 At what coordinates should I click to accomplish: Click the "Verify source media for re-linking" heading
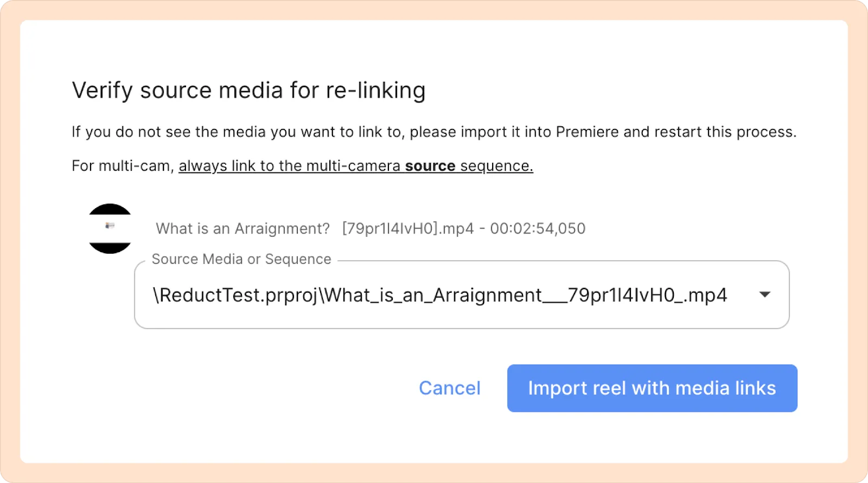click(x=248, y=90)
